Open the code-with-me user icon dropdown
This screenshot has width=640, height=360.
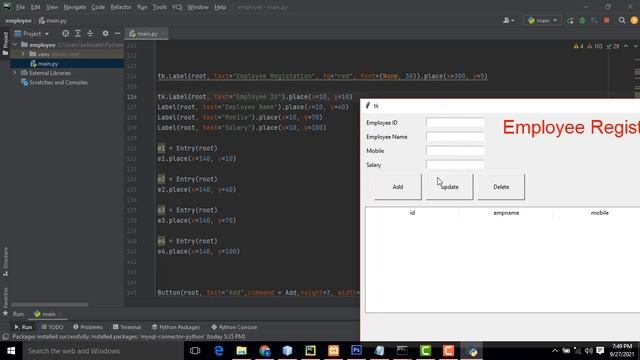click(509, 20)
